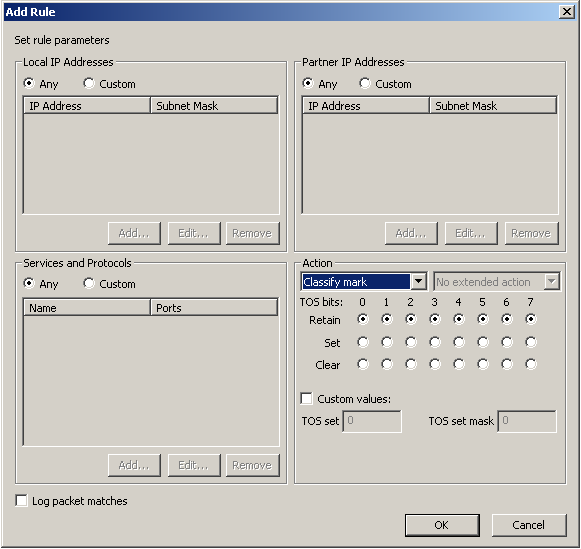Choose Set for TOS bit 0
Screen dimensions: 581x549
point(363,342)
